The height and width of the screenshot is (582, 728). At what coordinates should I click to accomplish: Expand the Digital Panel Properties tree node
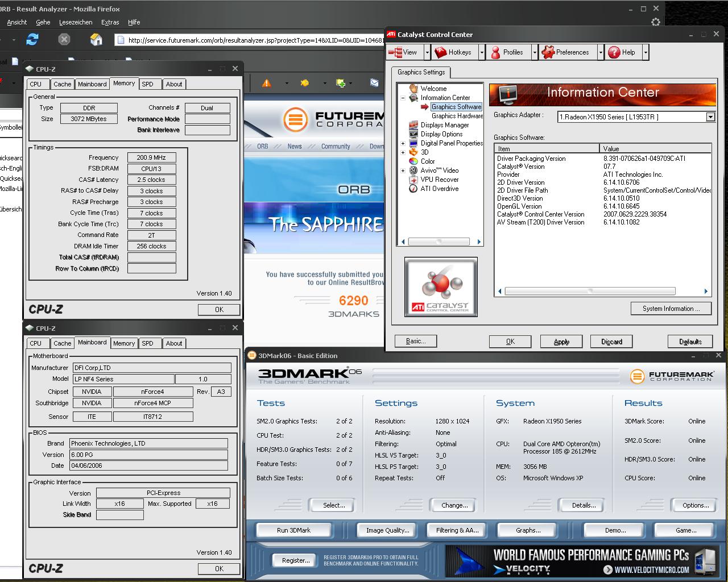tap(403, 143)
